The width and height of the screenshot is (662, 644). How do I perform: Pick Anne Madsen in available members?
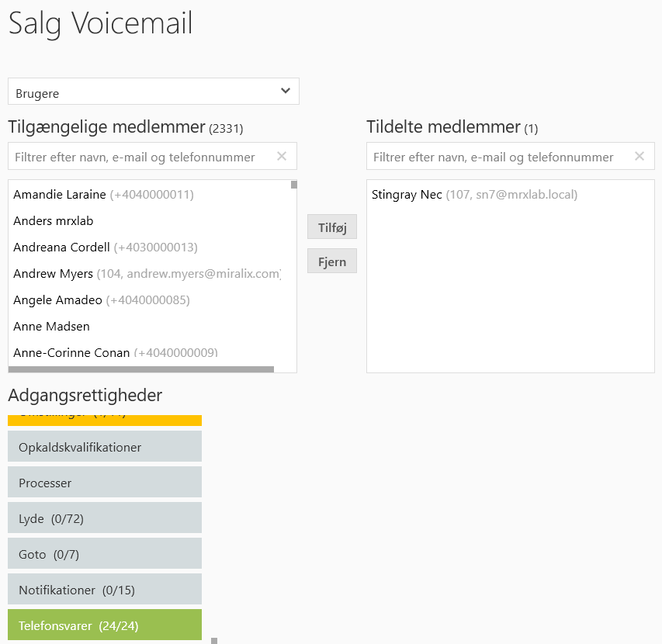click(52, 327)
